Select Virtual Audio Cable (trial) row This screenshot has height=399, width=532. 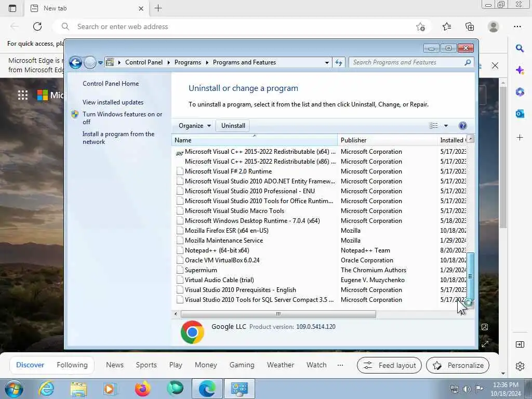(x=320, y=280)
